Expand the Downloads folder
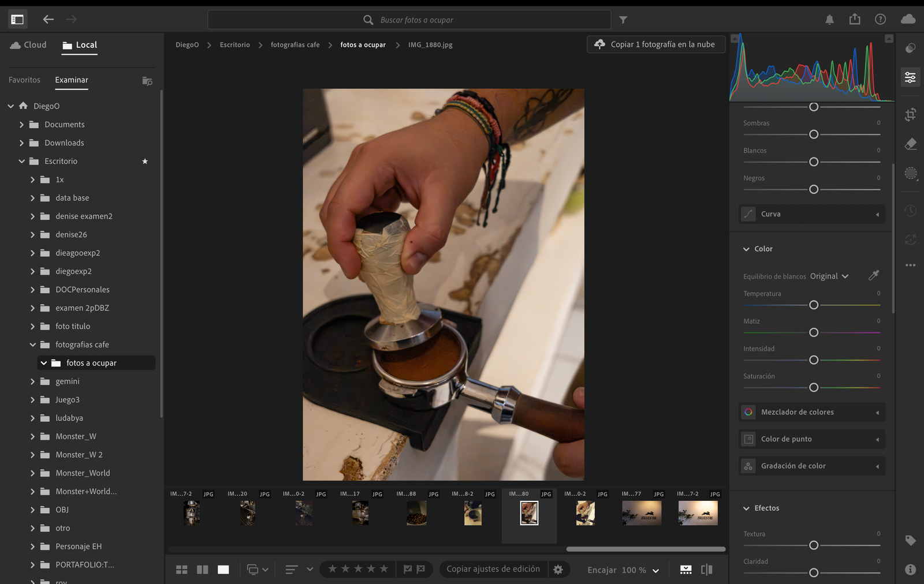Image resolution: width=924 pixels, height=584 pixels. coord(21,143)
